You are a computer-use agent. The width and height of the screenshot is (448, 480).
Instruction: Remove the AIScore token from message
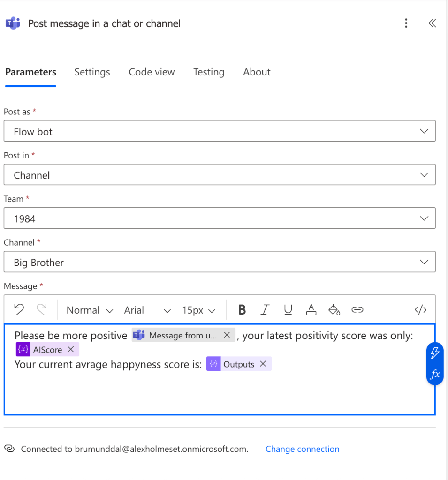click(x=71, y=350)
